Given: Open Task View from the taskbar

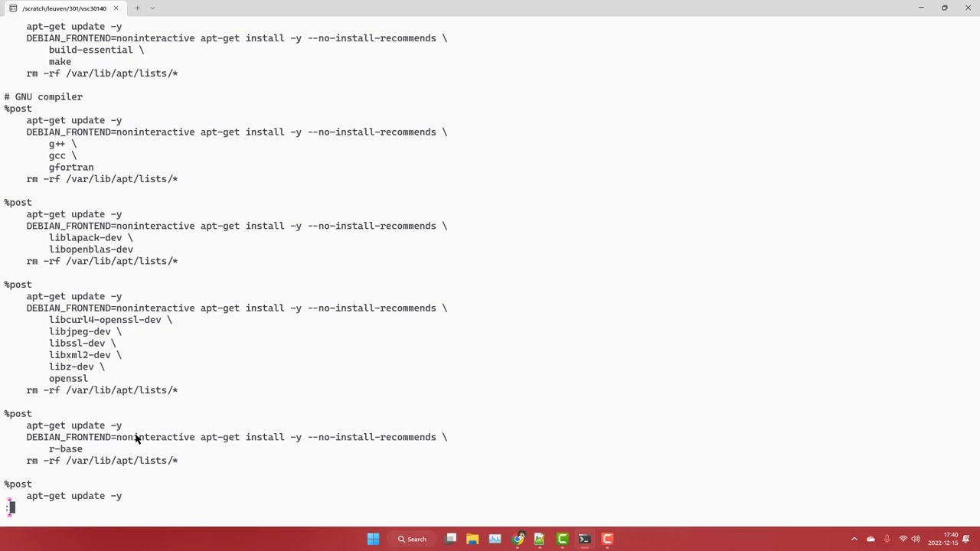Looking at the screenshot, I should [x=451, y=539].
